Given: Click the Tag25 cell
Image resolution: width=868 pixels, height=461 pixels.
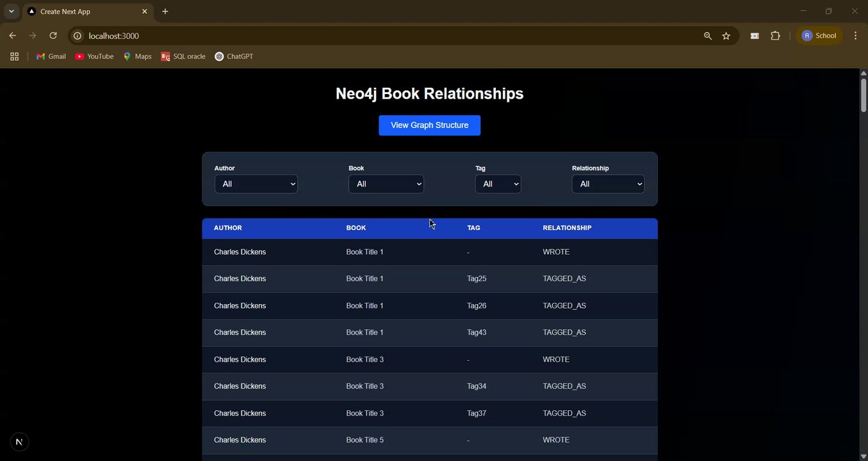Looking at the screenshot, I should pos(477,279).
